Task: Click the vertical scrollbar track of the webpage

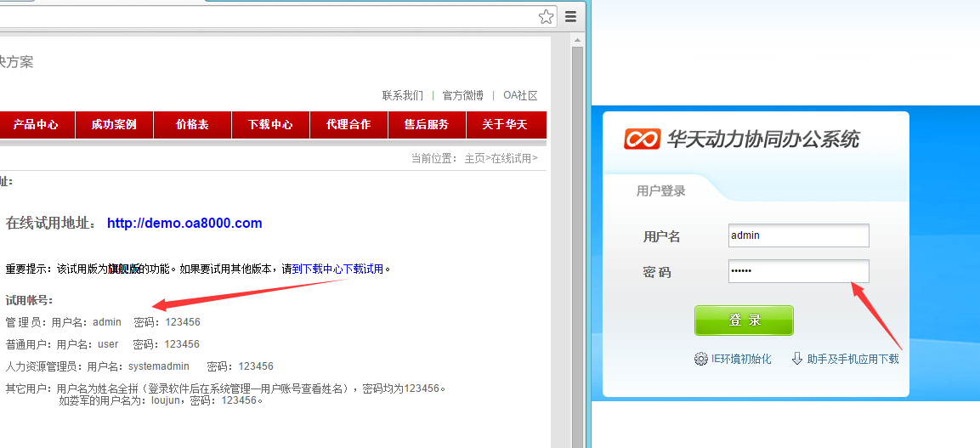Action: point(577,247)
